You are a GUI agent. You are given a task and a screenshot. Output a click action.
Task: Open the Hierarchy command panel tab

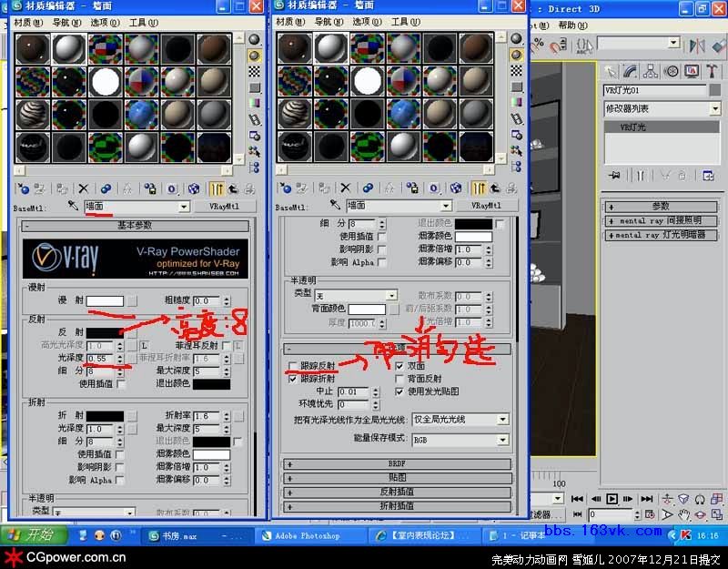point(650,72)
